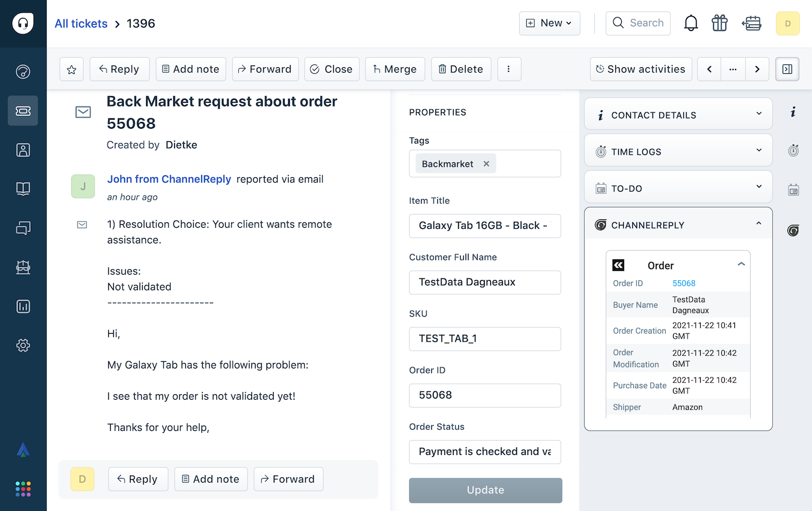The height and width of the screenshot is (511, 812).
Task: Remove the Backmarket tag
Action: (486, 164)
